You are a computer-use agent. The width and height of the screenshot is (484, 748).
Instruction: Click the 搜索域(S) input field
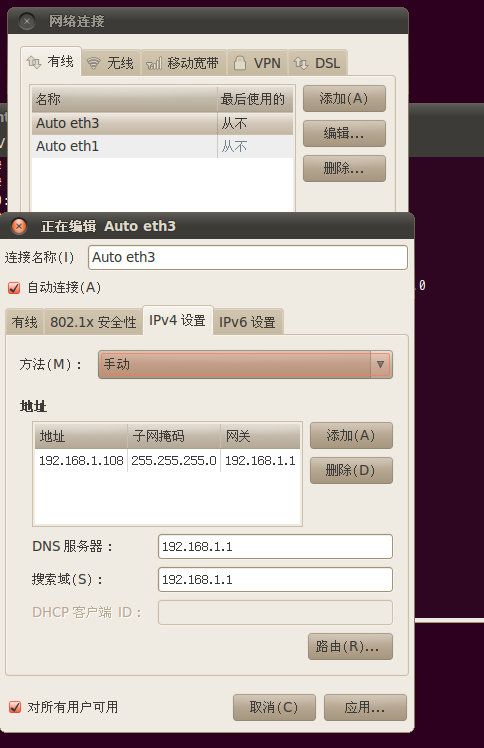click(275, 580)
